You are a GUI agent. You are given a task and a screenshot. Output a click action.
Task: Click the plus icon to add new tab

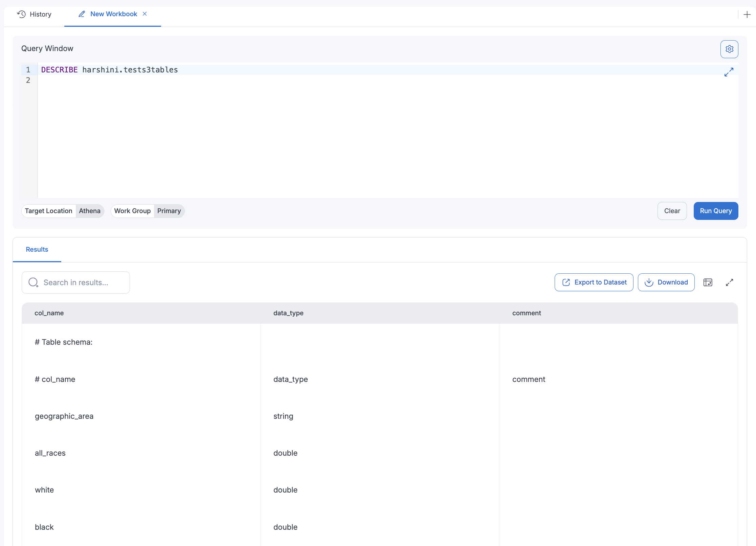pyautogui.click(x=747, y=15)
